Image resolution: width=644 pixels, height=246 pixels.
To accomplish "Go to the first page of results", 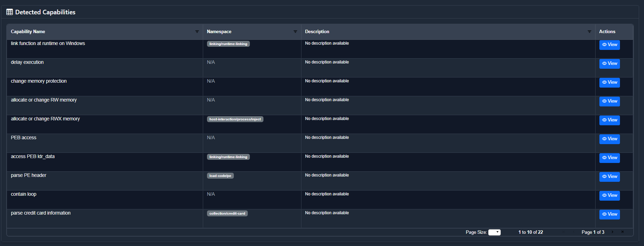I will coord(563,232).
